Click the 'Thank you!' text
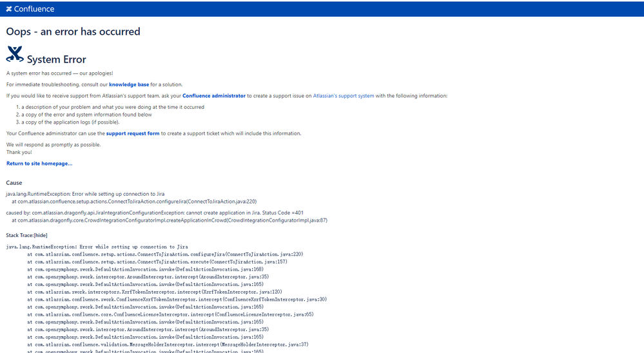 click(19, 152)
